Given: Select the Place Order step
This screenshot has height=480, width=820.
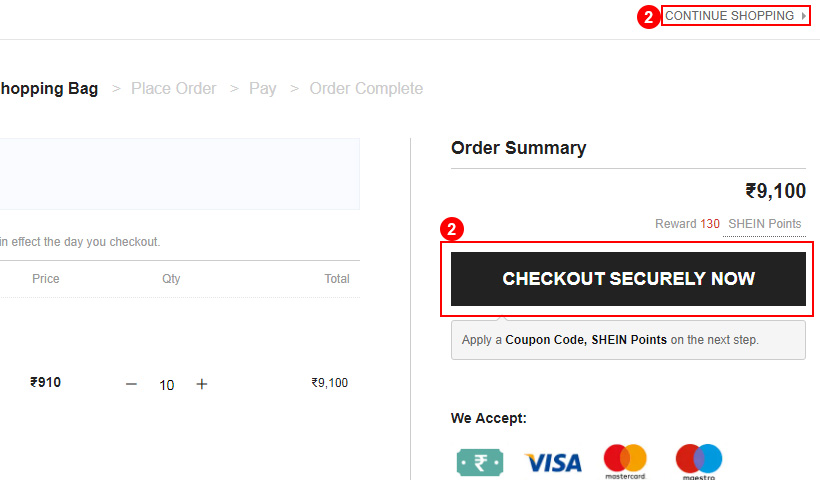Looking at the screenshot, I should pos(174,88).
